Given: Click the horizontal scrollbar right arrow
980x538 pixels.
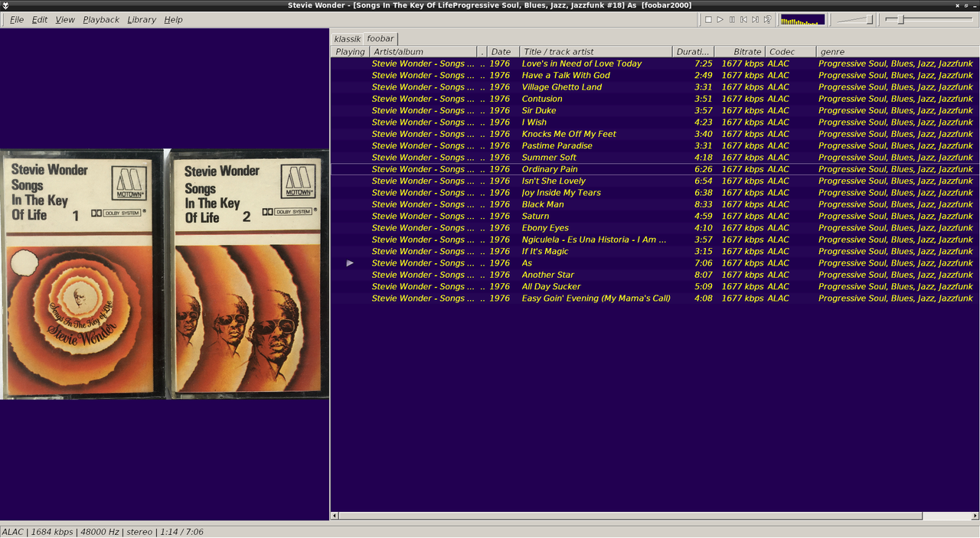Looking at the screenshot, I should click(x=975, y=516).
